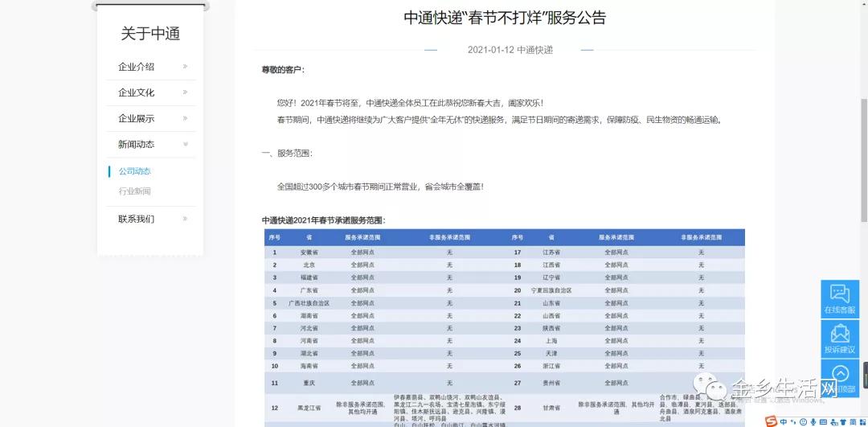Click the 山西省 table cell
This screenshot has width=868, height=427.
coord(551,316)
